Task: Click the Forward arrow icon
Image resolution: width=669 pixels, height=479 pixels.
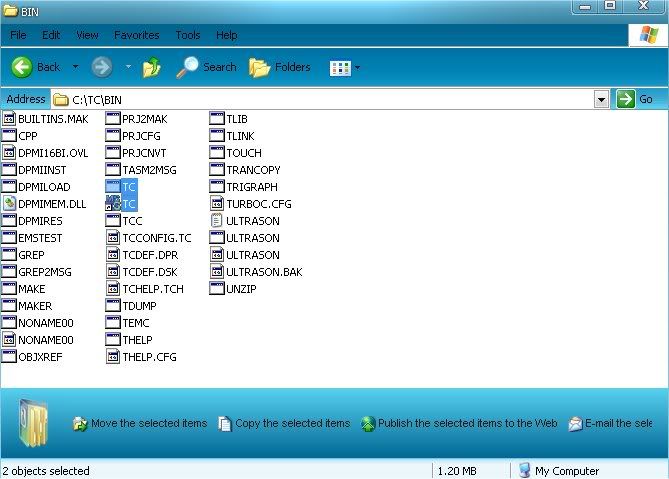Action: [102, 67]
